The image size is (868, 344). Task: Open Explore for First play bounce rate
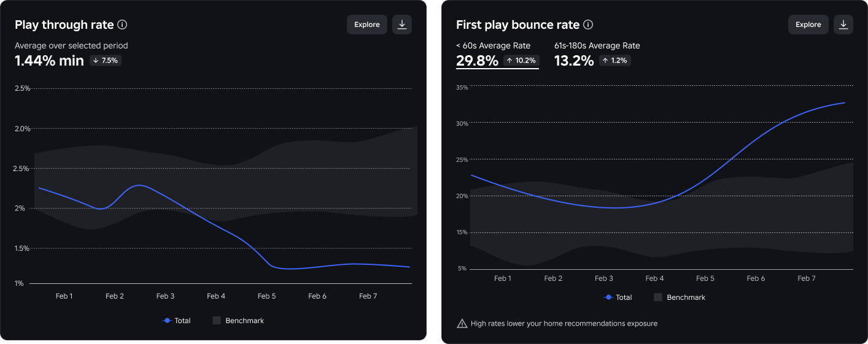pyautogui.click(x=808, y=25)
